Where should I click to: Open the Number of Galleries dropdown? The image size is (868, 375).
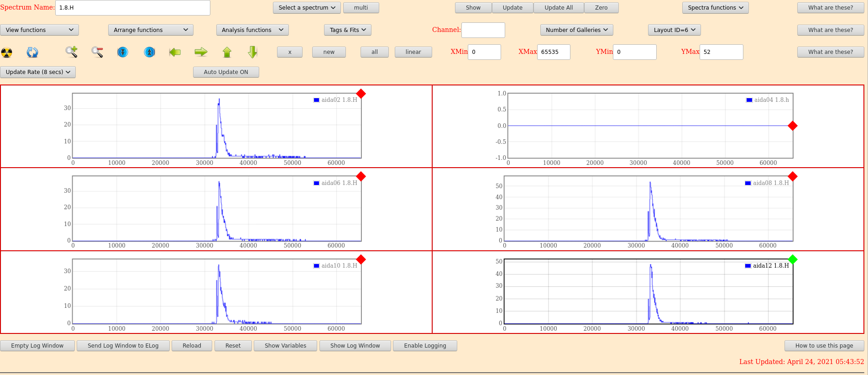click(x=576, y=30)
